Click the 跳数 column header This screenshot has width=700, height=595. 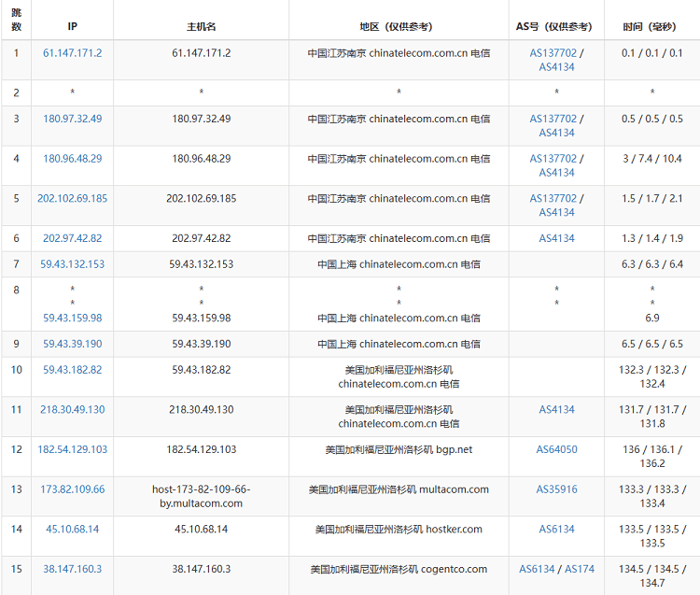pos(16,20)
